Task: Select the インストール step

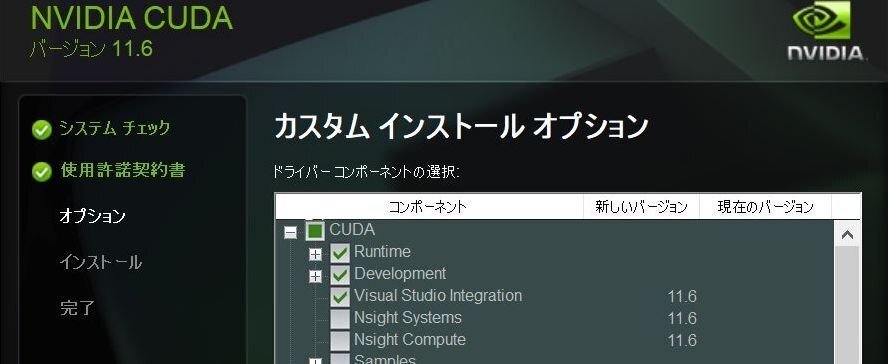Action: point(100,262)
